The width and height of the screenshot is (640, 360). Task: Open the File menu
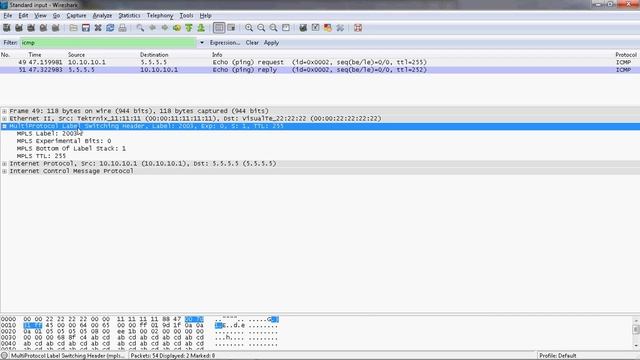pyautogui.click(x=8, y=16)
